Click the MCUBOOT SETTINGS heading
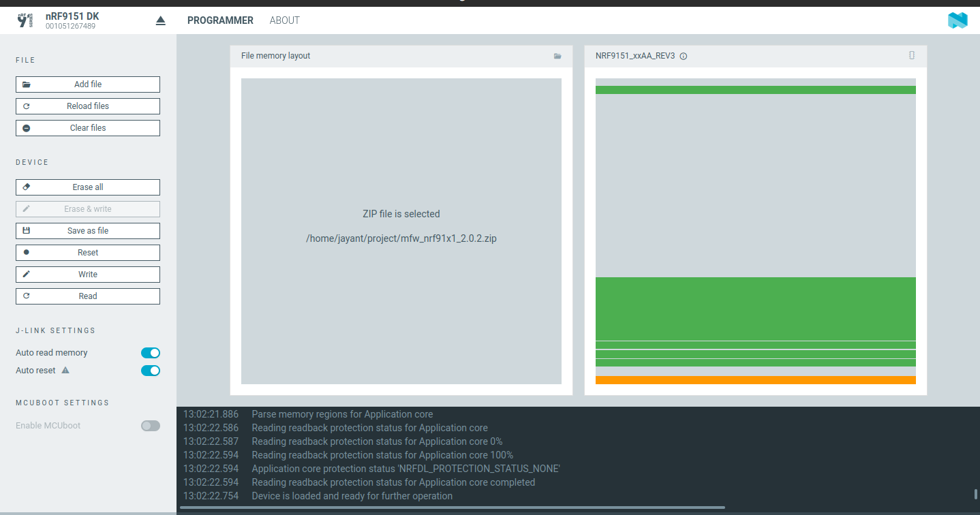 pyautogui.click(x=63, y=403)
